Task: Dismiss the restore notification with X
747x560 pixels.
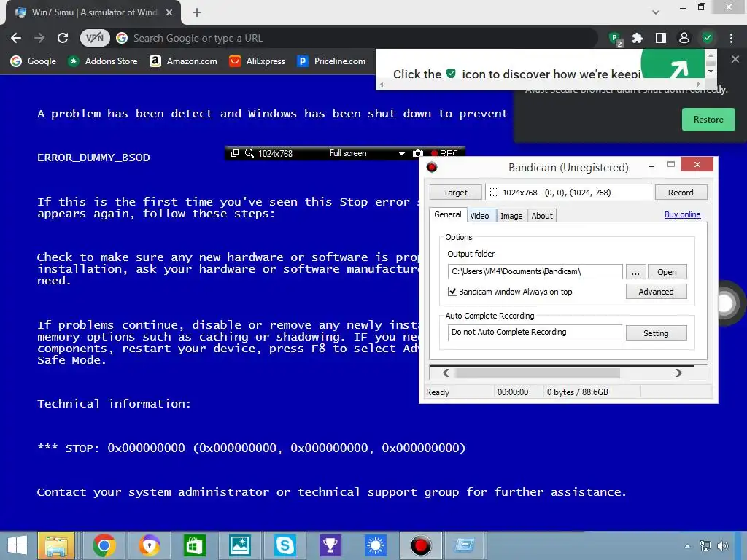Action: 735,60
